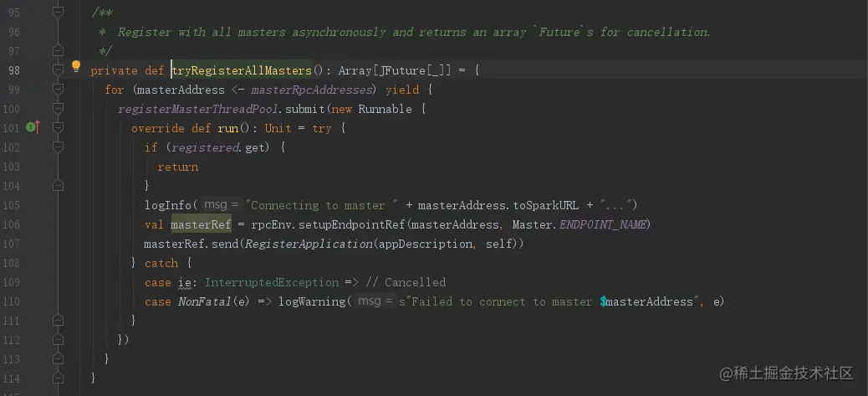
Task: Click the fold end marker at line 113
Action: [59, 359]
